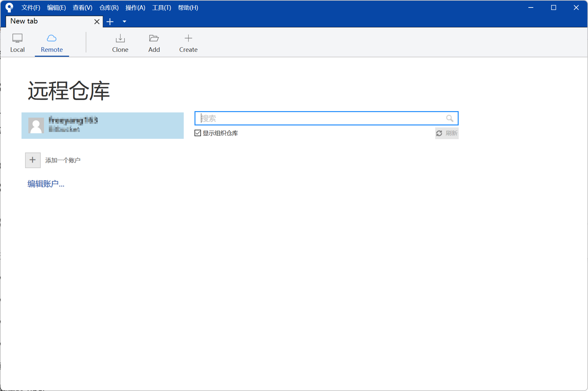The height and width of the screenshot is (391, 588).
Task: Click the Clone download icon
Action: pos(120,38)
